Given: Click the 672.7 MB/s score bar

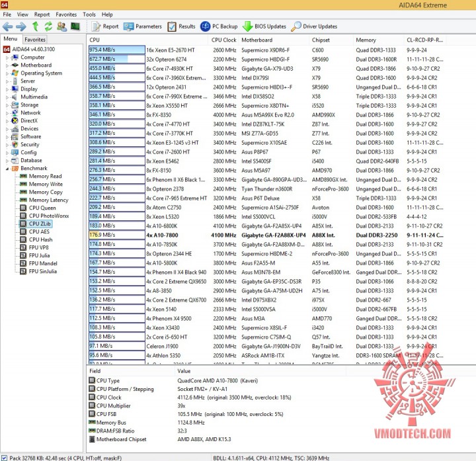Looking at the screenshot, I should coord(117,60).
